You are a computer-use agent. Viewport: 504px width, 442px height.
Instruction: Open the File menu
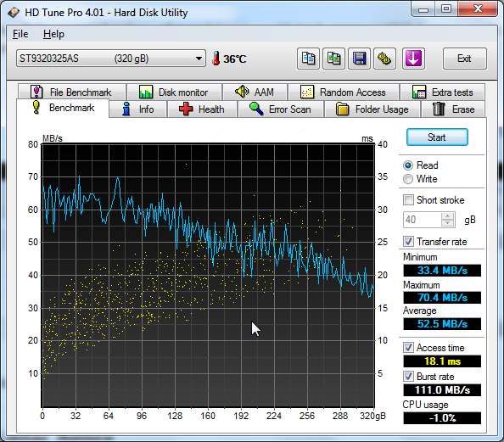tap(20, 34)
